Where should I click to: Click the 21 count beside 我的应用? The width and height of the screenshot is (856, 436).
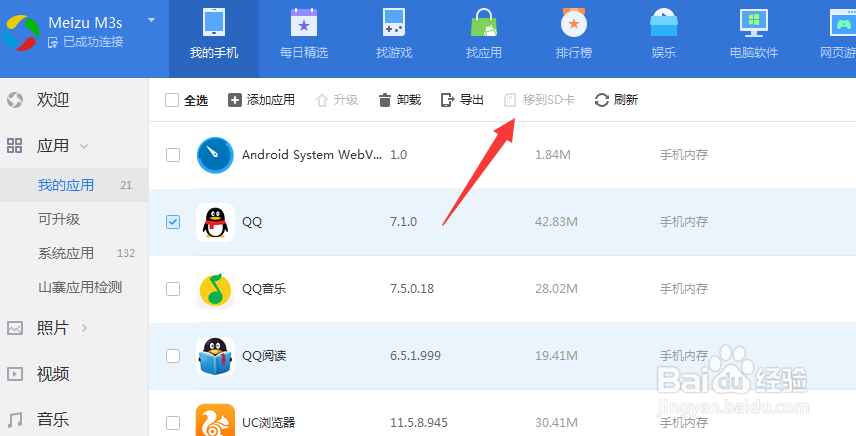126,185
